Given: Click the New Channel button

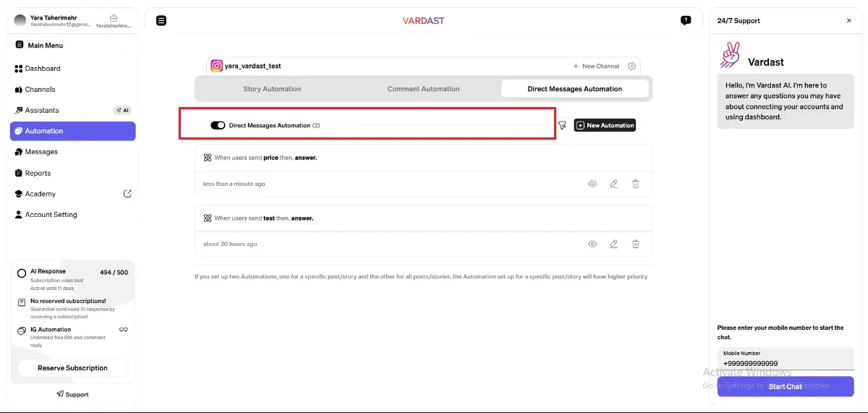Looking at the screenshot, I should click(x=596, y=66).
